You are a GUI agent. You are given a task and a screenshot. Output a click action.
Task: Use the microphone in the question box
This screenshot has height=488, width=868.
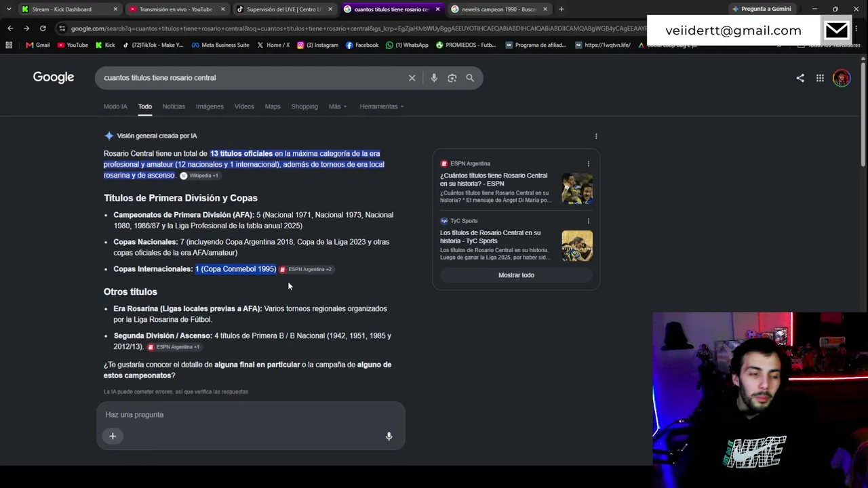click(x=389, y=436)
